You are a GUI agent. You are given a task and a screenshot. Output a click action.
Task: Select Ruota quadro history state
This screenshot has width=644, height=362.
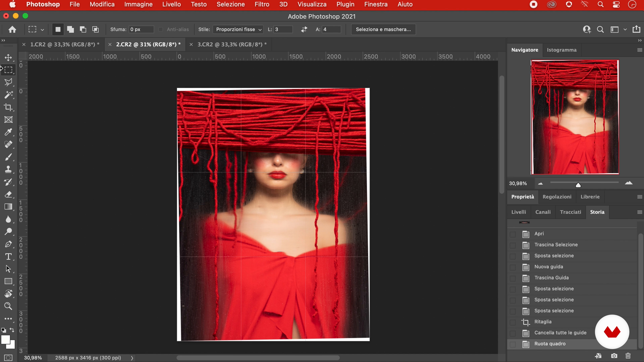click(x=572, y=344)
